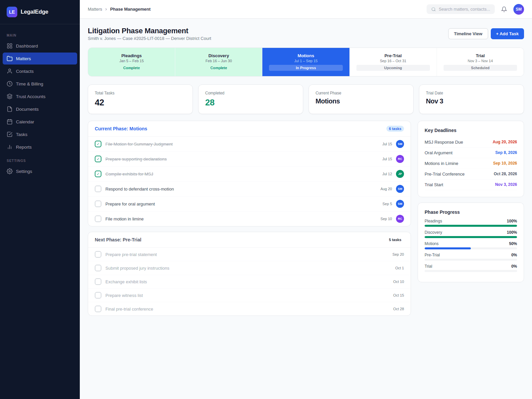Click the Settings gear icon

coord(10,171)
